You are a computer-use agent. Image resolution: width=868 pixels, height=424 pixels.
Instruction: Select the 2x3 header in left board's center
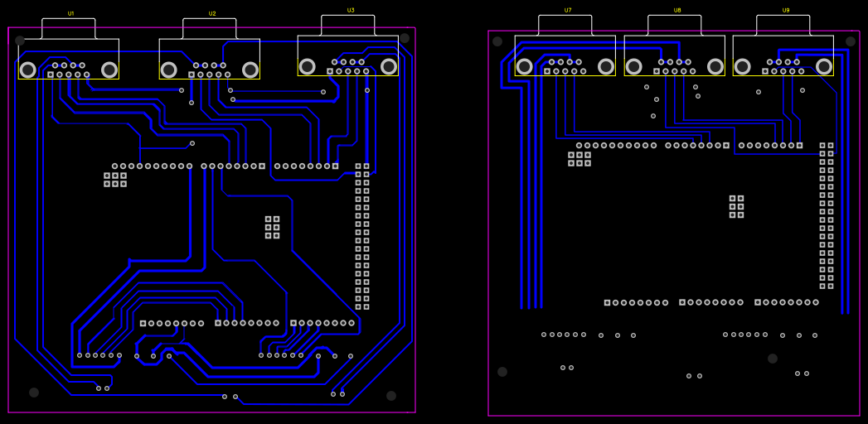pos(272,227)
